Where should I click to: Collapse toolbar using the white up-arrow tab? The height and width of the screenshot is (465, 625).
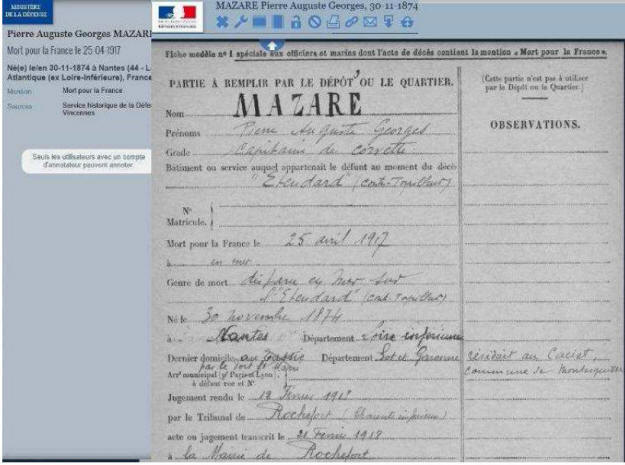272,43
